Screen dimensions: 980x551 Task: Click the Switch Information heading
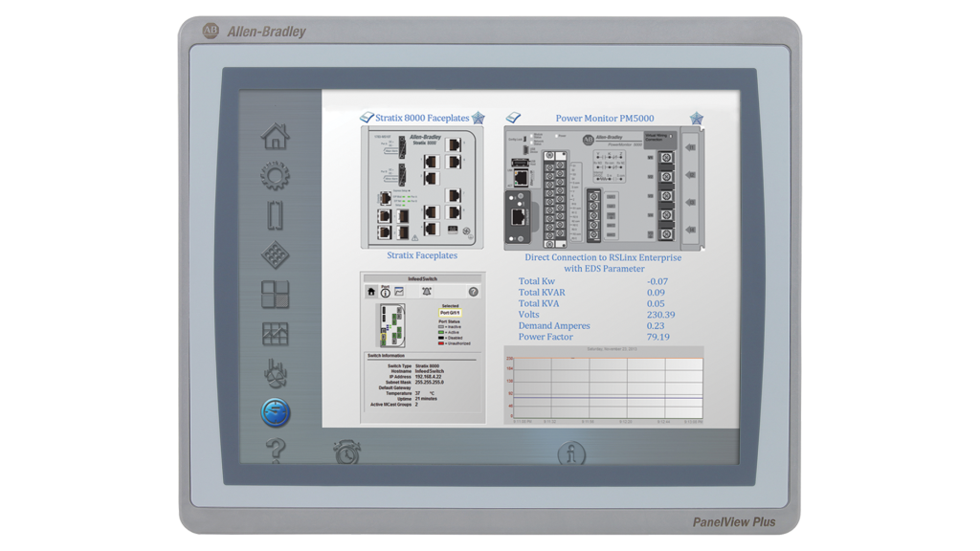coord(386,356)
